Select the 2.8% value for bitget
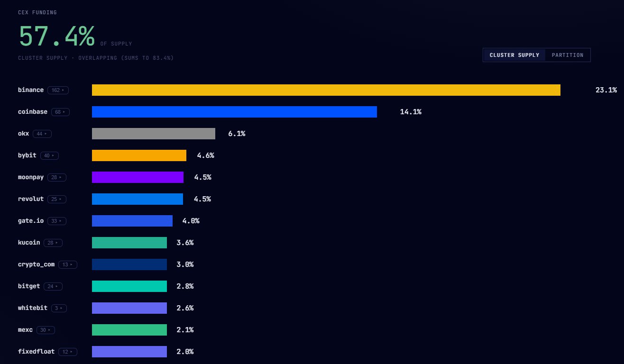The width and height of the screenshot is (624, 364). pos(185,286)
